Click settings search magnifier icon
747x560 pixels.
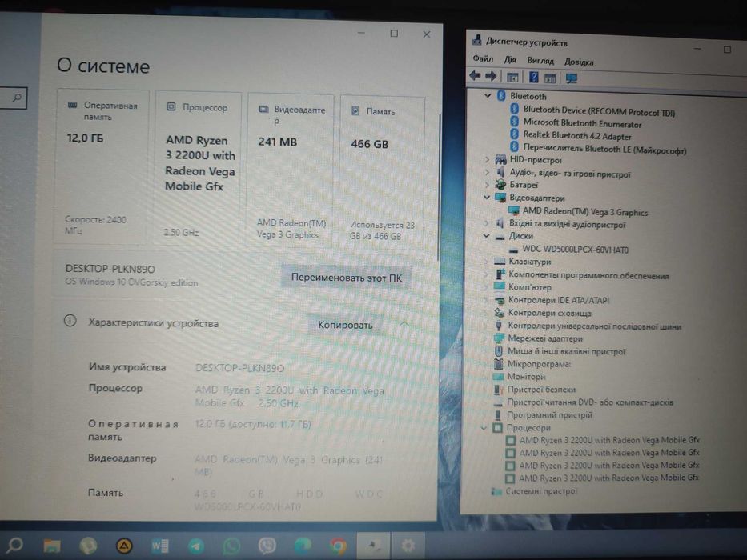[x=17, y=98]
